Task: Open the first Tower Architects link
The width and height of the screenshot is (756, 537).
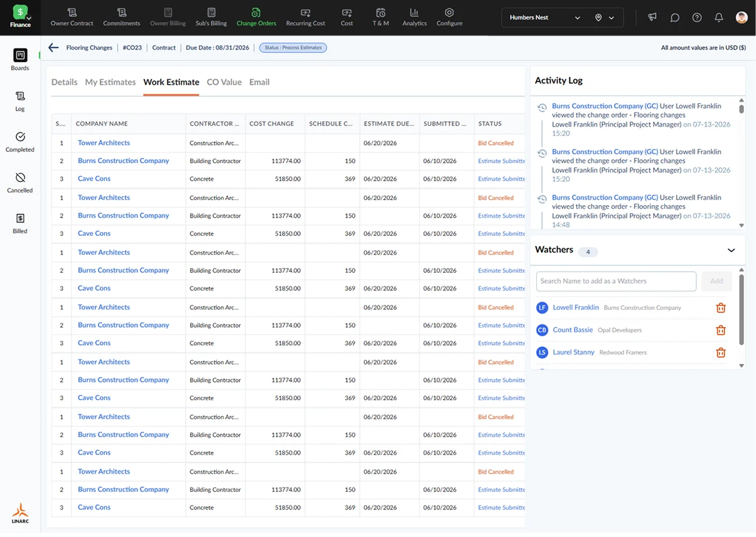Action: click(104, 143)
